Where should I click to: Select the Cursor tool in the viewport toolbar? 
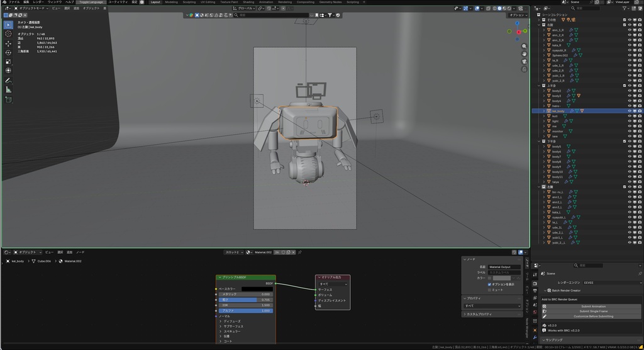coord(8,34)
